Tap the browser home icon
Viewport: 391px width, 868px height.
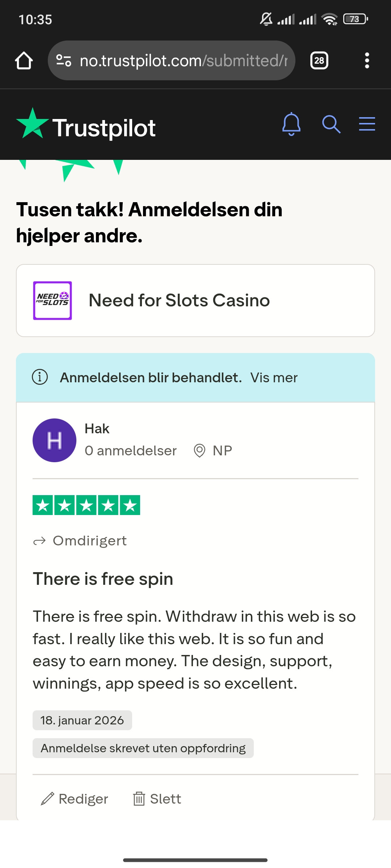pos(24,60)
